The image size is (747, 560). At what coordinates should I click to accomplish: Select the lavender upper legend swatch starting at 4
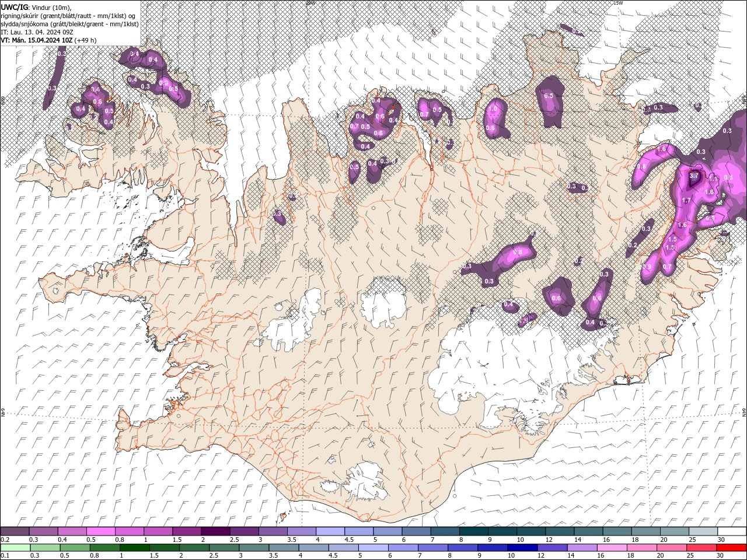pyautogui.click(x=330, y=531)
